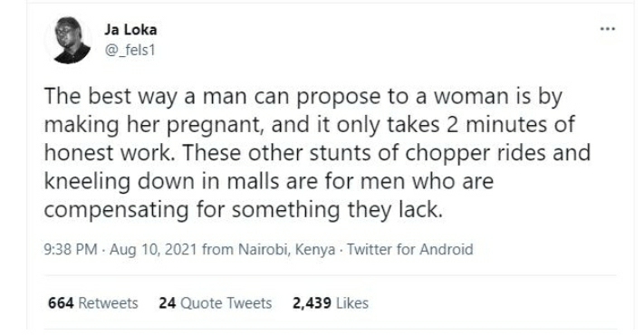This screenshot has height=335, width=644.
Task: Click tweet line starting "The best way"
Action: [x=303, y=97]
